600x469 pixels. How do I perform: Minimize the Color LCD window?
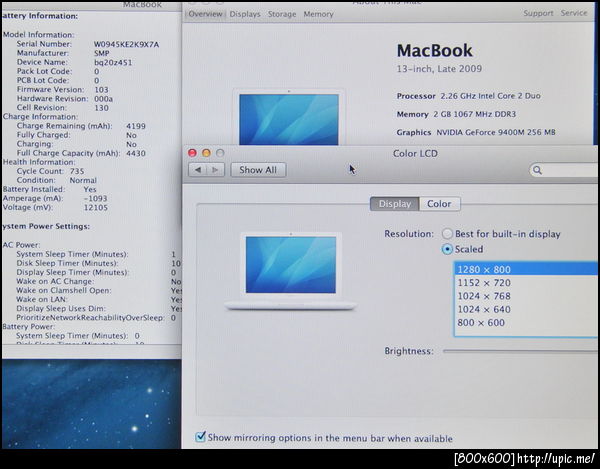[206, 153]
